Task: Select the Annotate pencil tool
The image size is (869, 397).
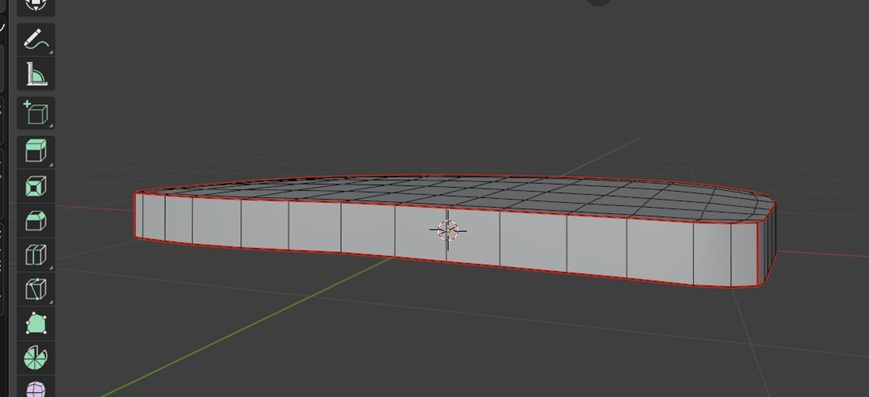Action: point(36,39)
